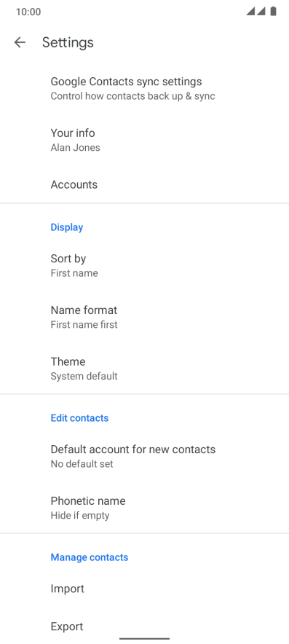
Task: Tap the bottom navigation gesture bar
Action: tap(144, 639)
